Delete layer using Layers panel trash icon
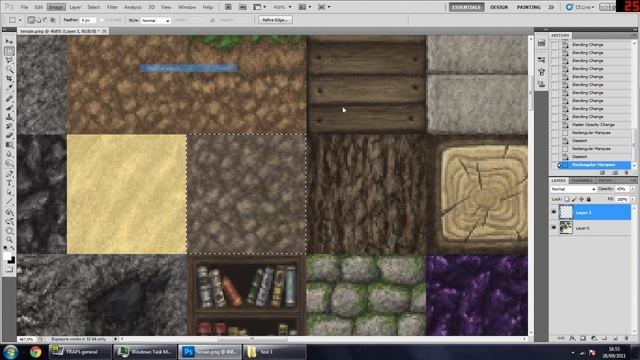Screen dimensions: 640x360 627,338
